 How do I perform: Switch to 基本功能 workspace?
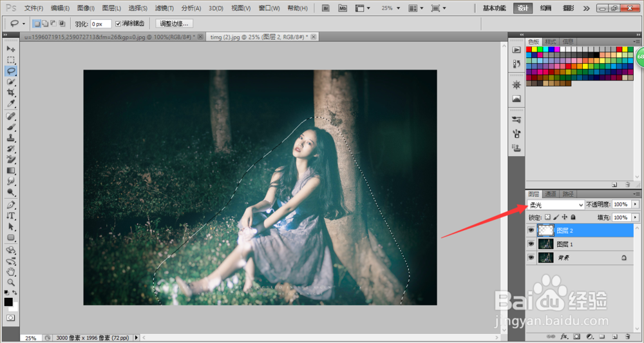(x=494, y=8)
